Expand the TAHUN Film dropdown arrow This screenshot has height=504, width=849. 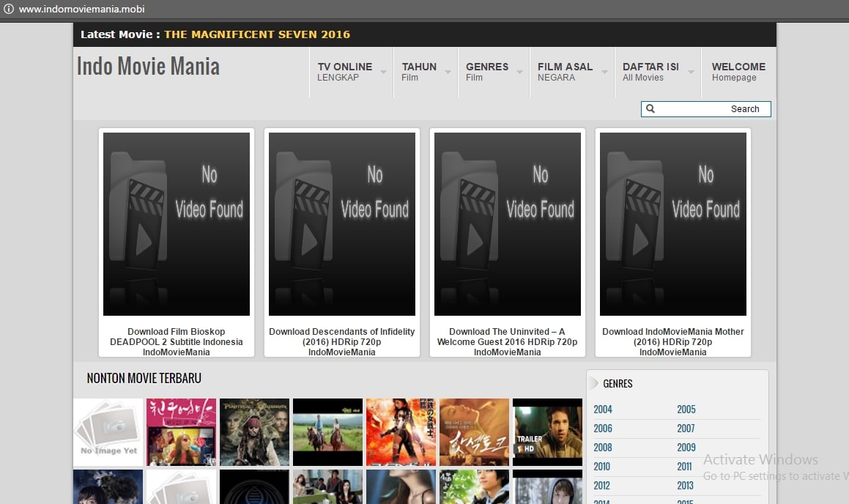448,72
